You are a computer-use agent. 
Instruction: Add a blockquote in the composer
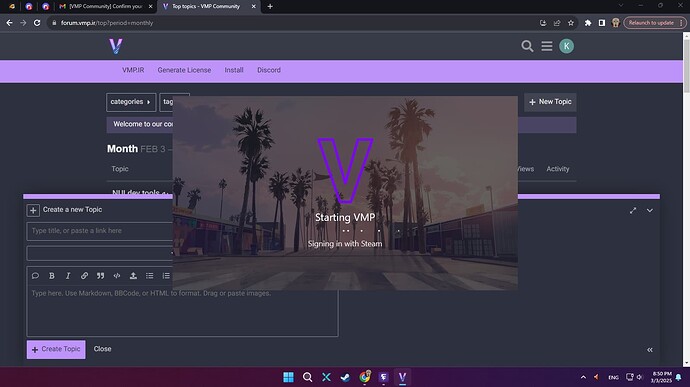tap(100, 276)
